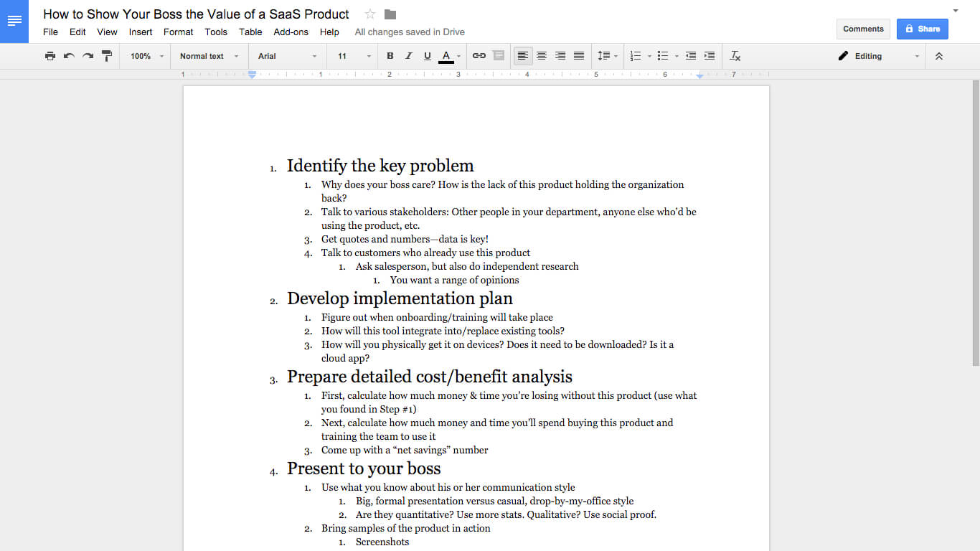Open the Normal text styles dropdown

click(x=209, y=56)
